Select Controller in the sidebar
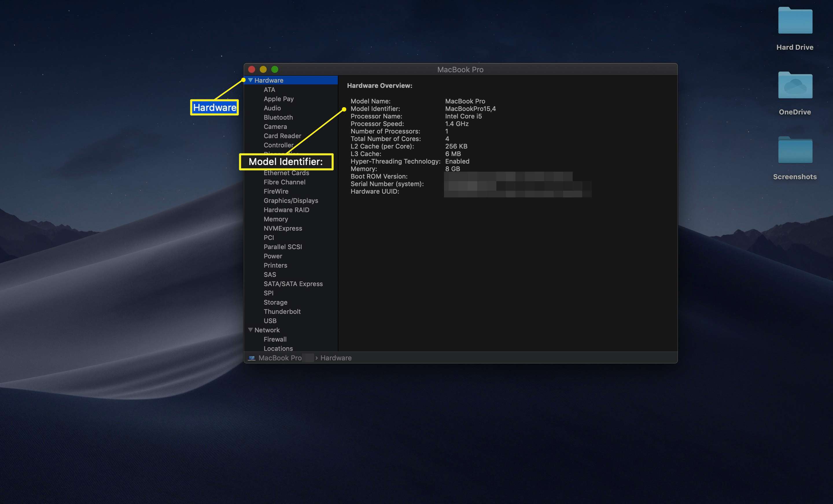The height and width of the screenshot is (504, 833). tap(279, 145)
